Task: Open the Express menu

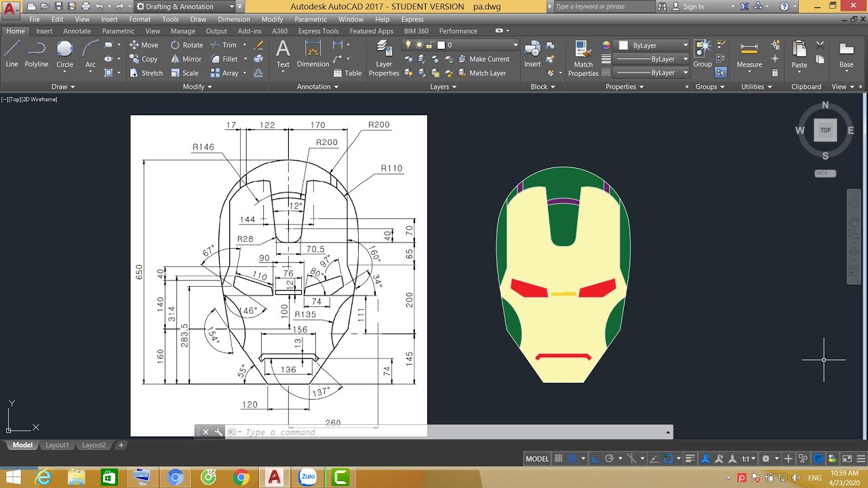Action: [412, 20]
